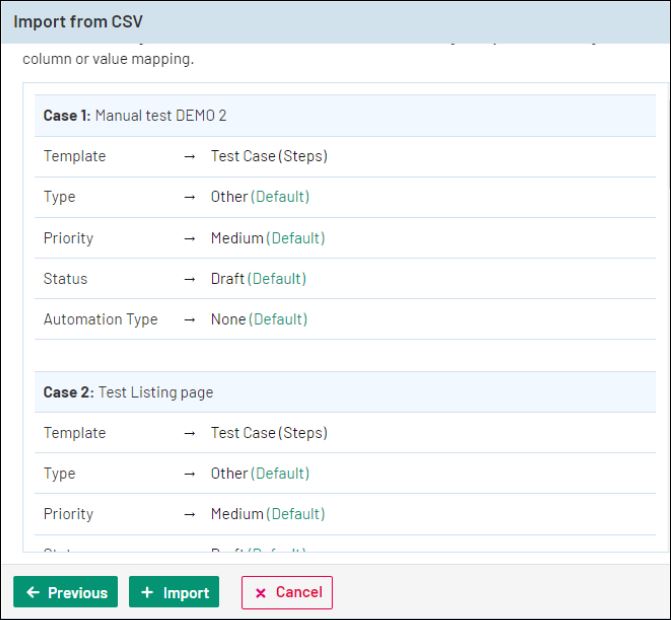
Task: Click the red x icon on Cancel
Action: coord(261,593)
